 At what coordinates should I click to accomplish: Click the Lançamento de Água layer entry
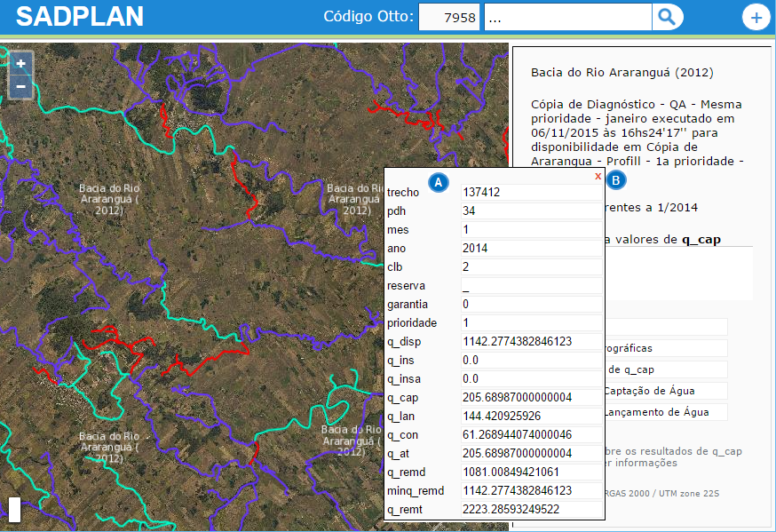(x=662, y=412)
